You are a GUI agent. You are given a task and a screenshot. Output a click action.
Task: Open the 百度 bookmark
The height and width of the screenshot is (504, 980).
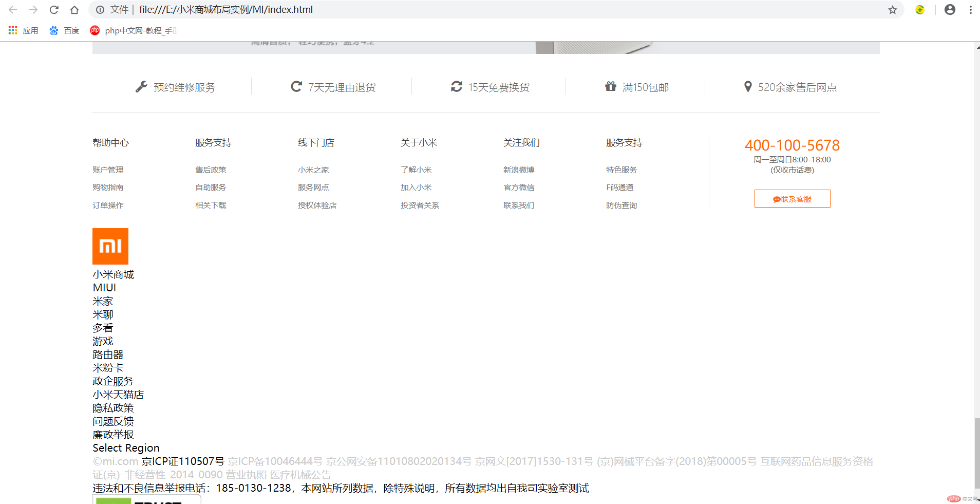point(64,30)
